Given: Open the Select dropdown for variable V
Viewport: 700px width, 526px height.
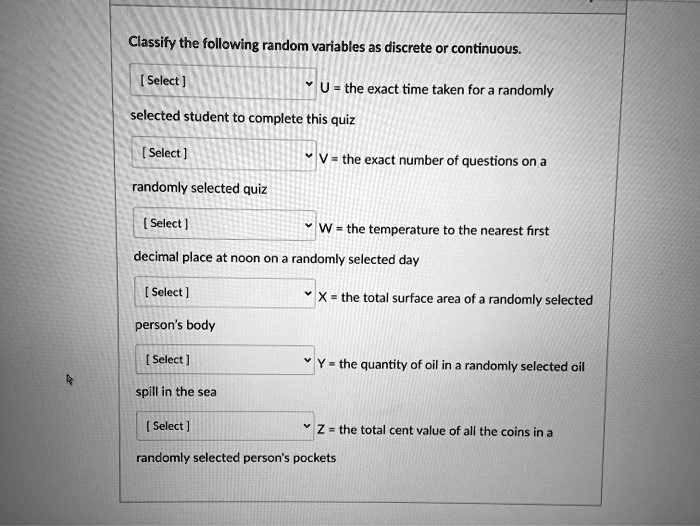Looking at the screenshot, I should (224, 154).
